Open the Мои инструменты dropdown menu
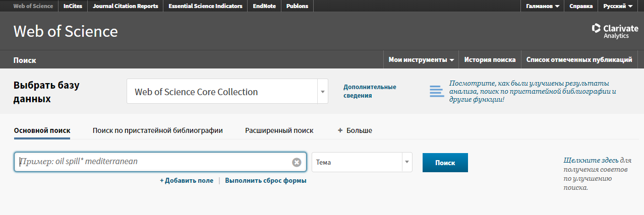 coord(421,59)
